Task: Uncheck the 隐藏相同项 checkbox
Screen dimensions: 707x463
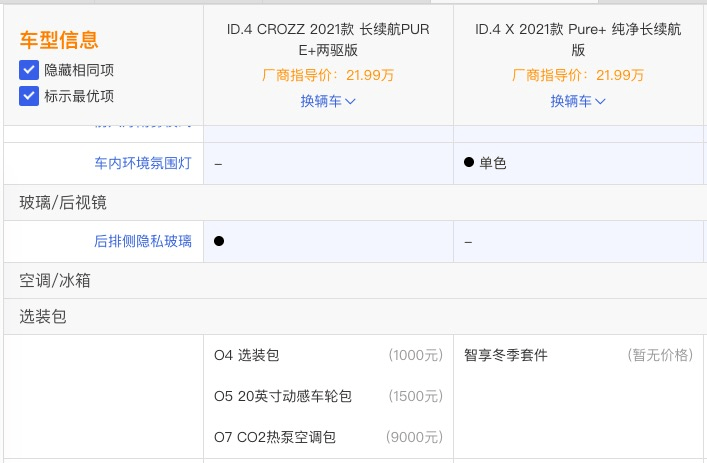Action: coord(29,70)
